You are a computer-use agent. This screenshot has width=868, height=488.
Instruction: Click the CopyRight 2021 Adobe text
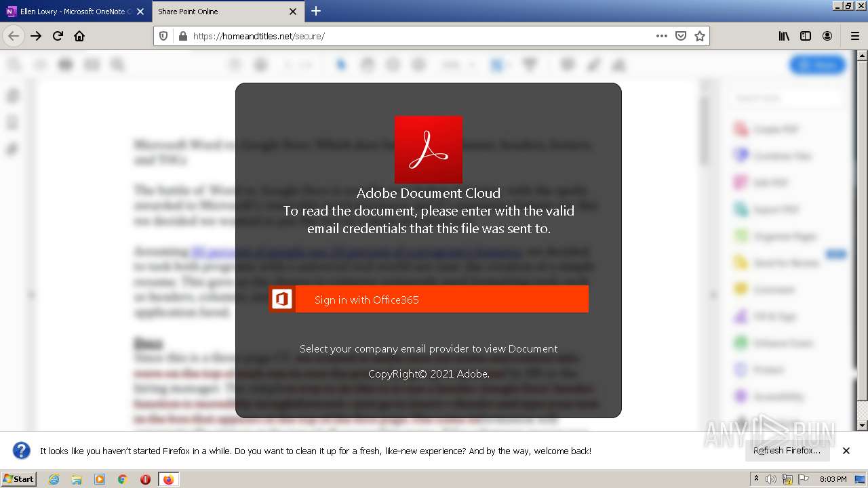point(429,374)
